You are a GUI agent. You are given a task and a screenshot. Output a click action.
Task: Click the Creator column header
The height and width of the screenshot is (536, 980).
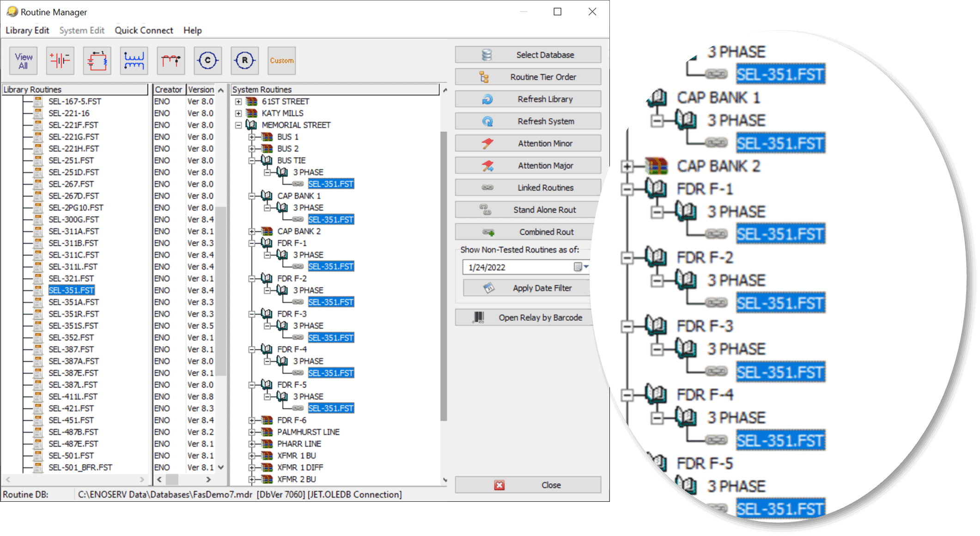[169, 90]
